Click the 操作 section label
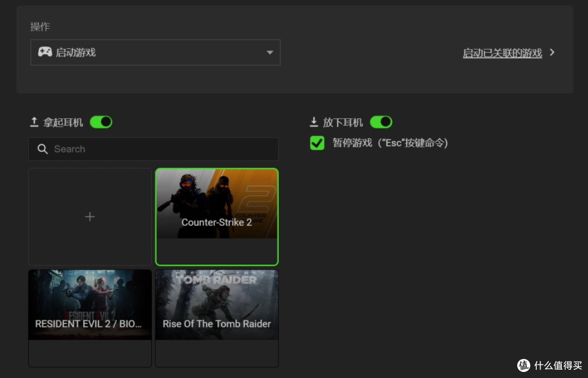 pos(40,27)
